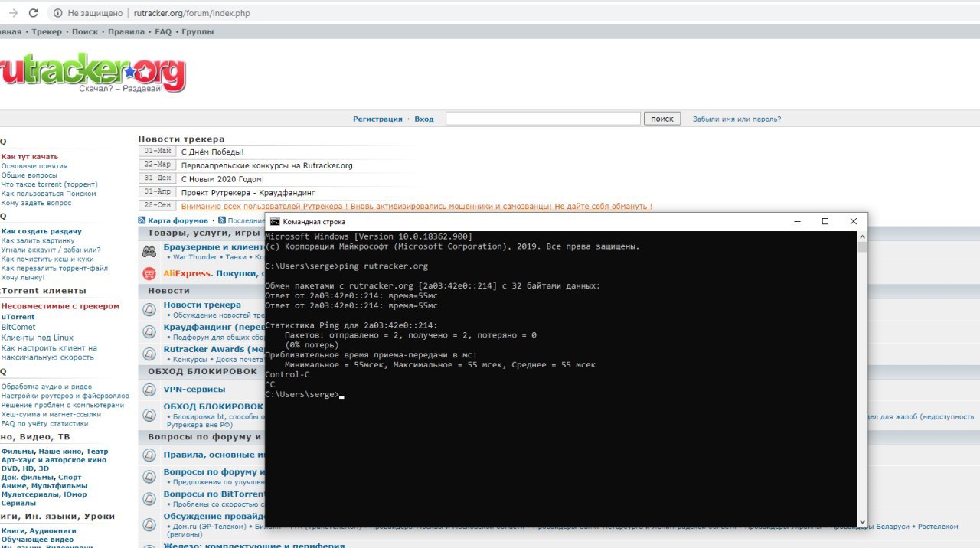The width and height of the screenshot is (980, 548).
Task: Open Проект Рутрекера - Краудфандинг news
Action: (x=248, y=193)
